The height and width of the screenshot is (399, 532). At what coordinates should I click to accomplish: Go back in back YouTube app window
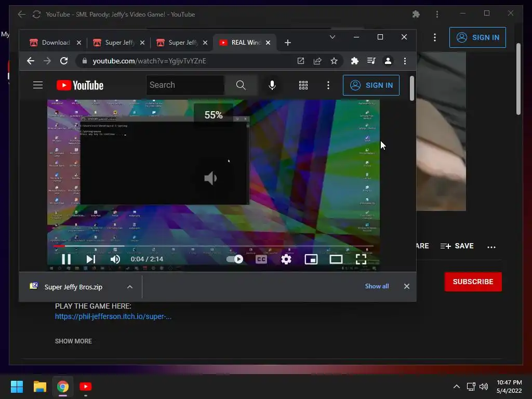pyautogui.click(x=21, y=14)
